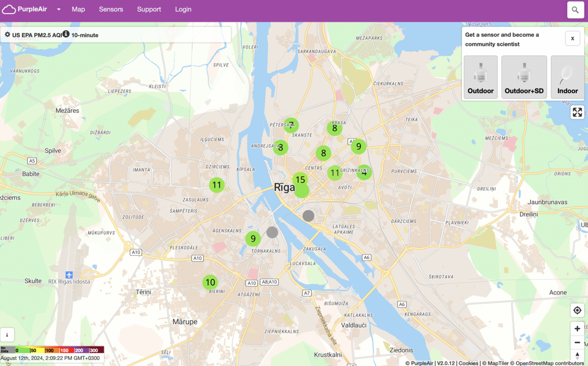Open the search magnifier icon
Viewport: 588px width, 366px height.
click(x=575, y=10)
